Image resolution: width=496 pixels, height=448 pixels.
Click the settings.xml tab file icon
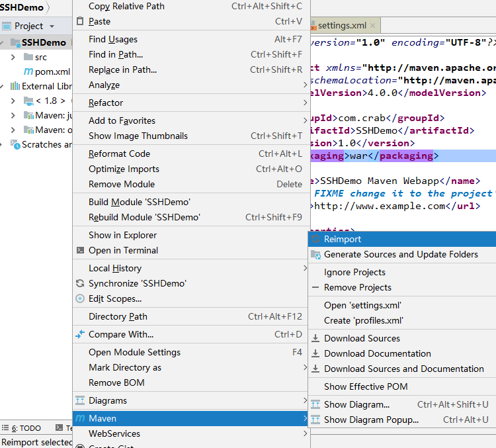pyautogui.click(x=313, y=25)
